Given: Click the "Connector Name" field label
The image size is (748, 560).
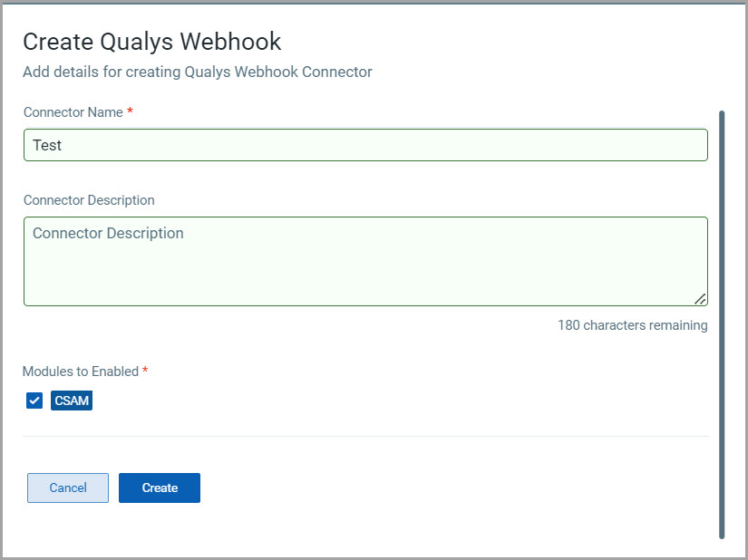Looking at the screenshot, I should (x=73, y=112).
